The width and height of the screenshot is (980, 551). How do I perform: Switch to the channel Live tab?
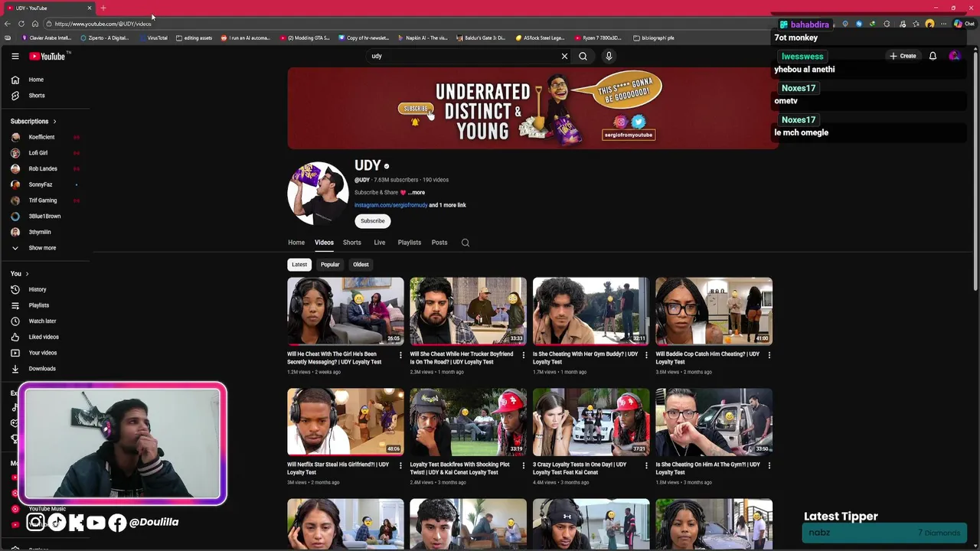click(x=379, y=243)
